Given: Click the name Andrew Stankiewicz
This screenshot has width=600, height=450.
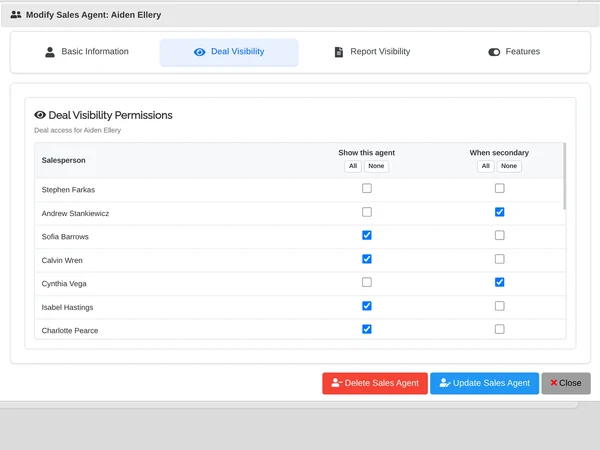Looking at the screenshot, I should tap(75, 214).
